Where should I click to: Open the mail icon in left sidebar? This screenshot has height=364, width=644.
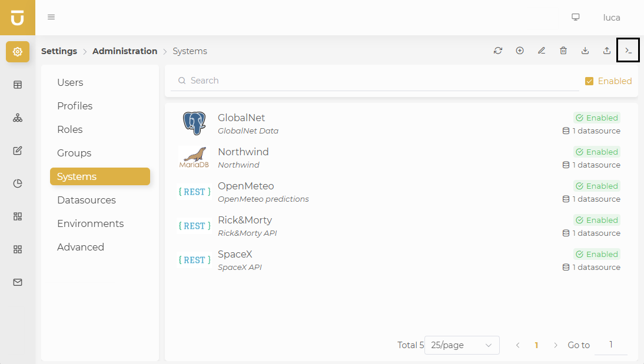click(x=18, y=282)
